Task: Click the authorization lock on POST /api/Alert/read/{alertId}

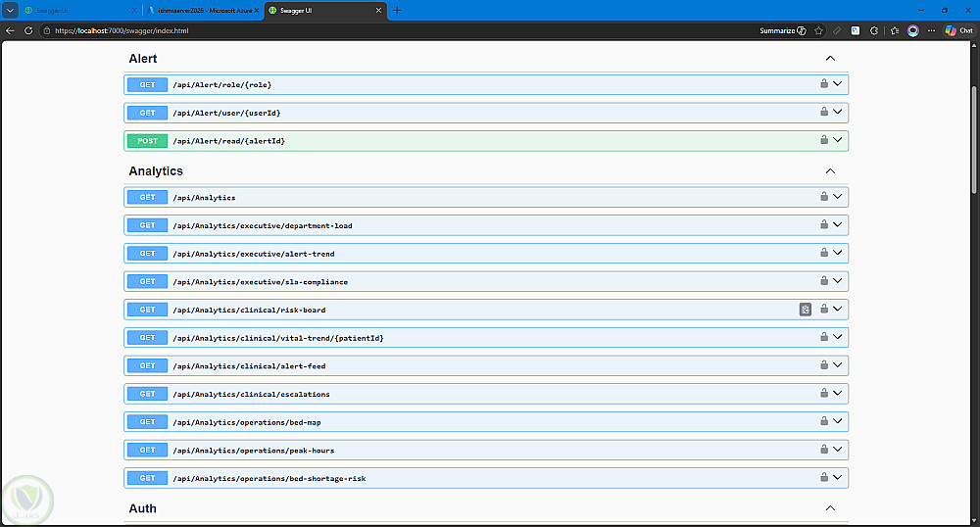Action: tap(824, 140)
